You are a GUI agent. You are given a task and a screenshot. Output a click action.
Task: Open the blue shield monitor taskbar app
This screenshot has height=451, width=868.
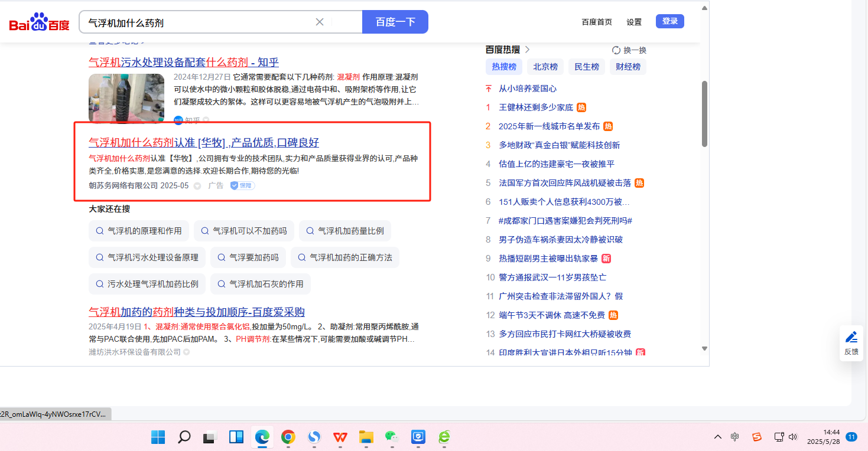click(418, 437)
